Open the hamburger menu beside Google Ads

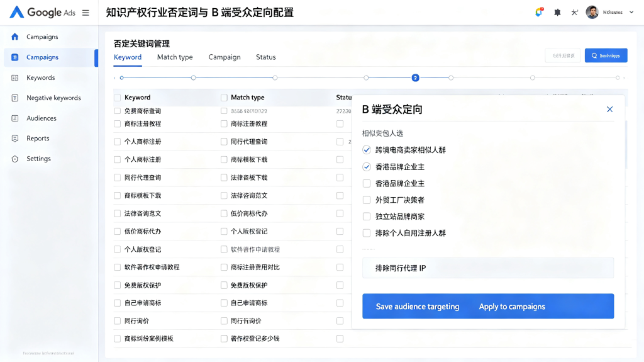pyautogui.click(x=86, y=13)
